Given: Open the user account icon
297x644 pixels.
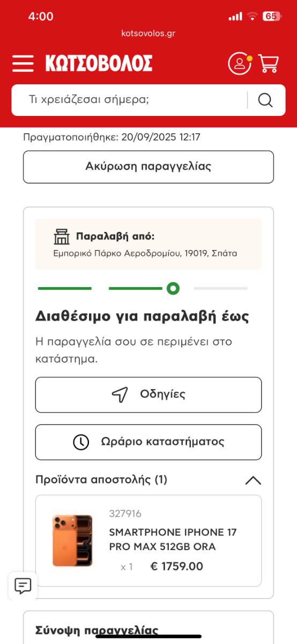Looking at the screenshot, I should 240,63.
